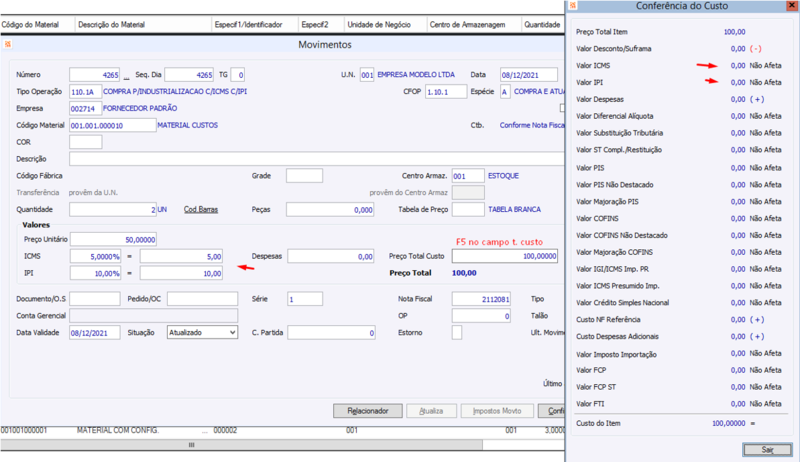Screen dimensions: 800x462
Task: Click the Especif1/Identificador column header
Action: click(x=248, y=24)
